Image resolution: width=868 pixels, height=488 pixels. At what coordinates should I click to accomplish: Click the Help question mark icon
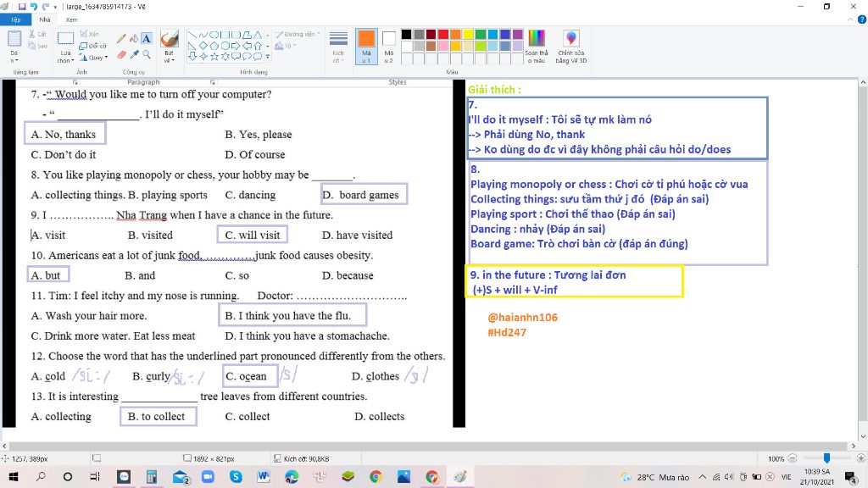coord(861,19)
